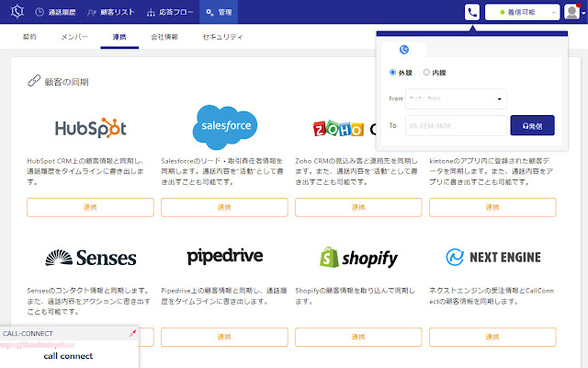The width and height of the screenshot is (588, 368).
Task: Click the 顧客の同期 heading
Action: 66,82
